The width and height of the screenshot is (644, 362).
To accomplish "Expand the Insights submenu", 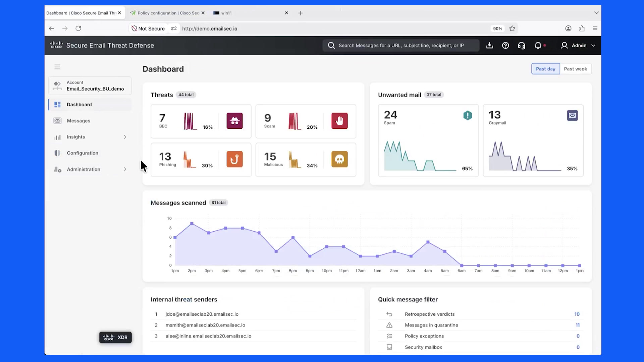I will 125,137.
